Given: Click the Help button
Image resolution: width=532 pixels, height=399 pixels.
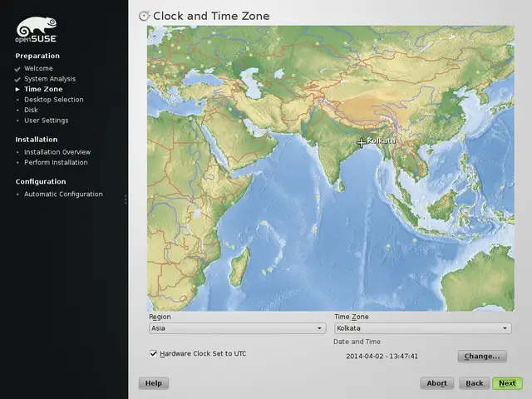Looking at the screenshot, I should (x=153, y=383).
